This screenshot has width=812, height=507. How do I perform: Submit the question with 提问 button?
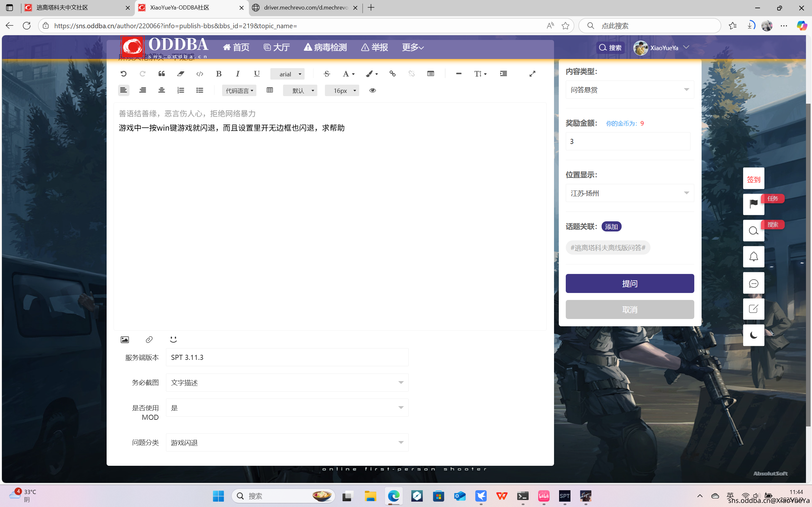point(630,283)
